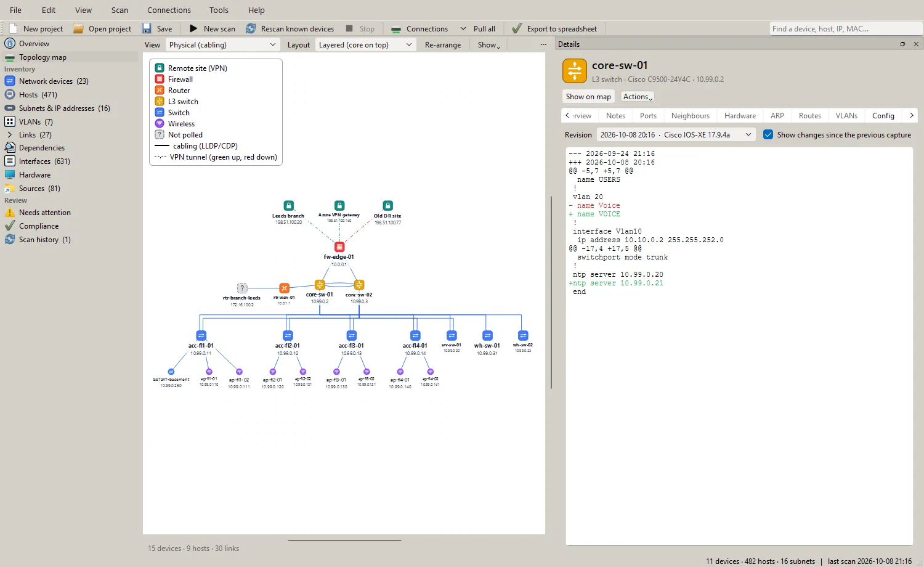
Task: Open the ARP tab
Action: 777,115
